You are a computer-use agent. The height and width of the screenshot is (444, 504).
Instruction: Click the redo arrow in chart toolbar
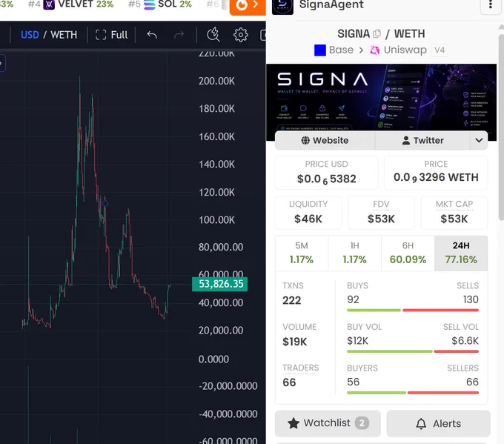179,35
